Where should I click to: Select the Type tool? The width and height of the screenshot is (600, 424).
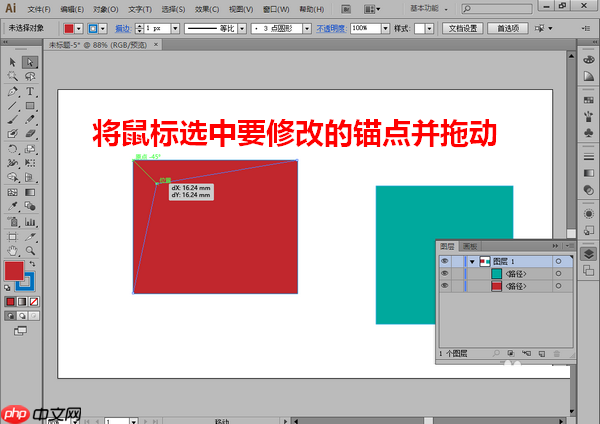pos(30,91)
